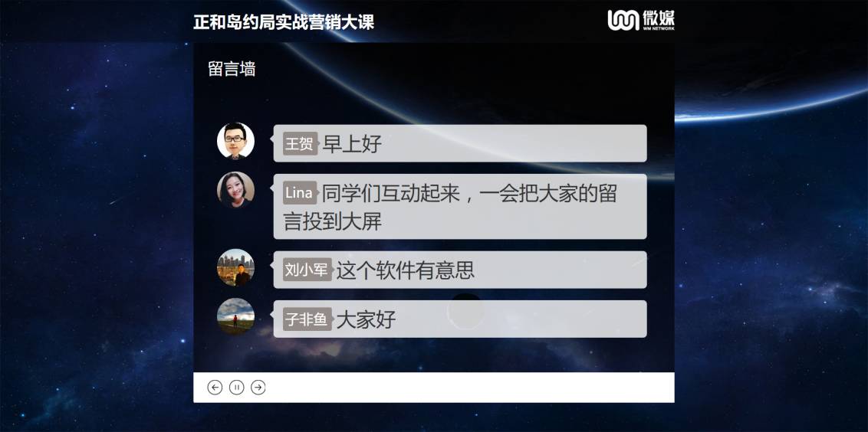The image size is (868, 432).
Task: Pause the message wall autoplay
Action: coord(236,388)
